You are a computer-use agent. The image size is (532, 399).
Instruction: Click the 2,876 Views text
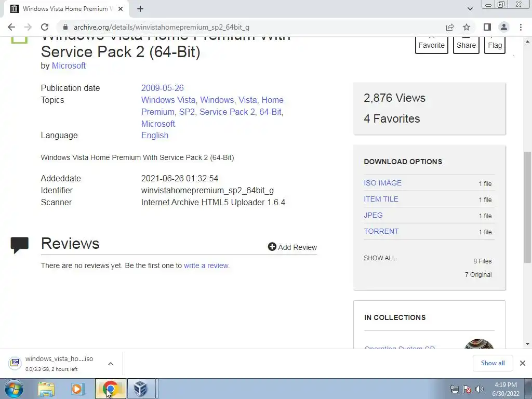click(x=395, y=98)
